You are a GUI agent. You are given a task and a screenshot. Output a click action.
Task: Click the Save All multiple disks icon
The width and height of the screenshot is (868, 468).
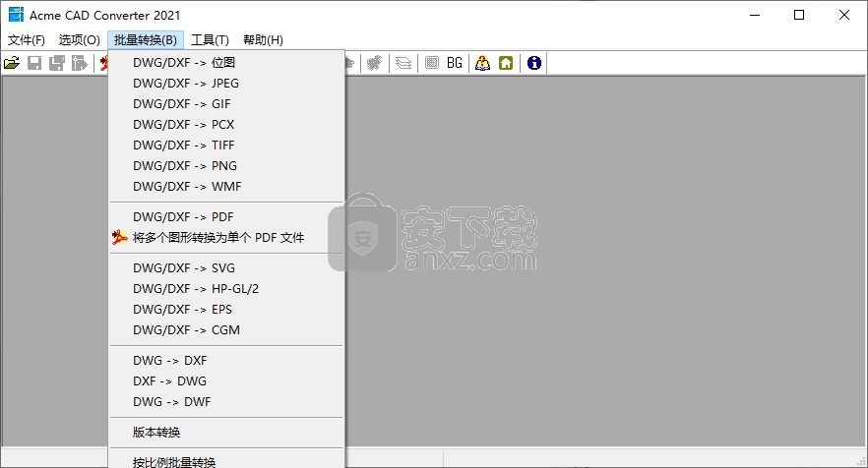point(56,63)
